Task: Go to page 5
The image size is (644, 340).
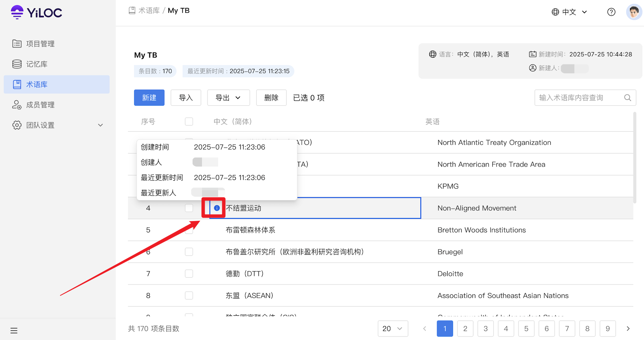Action: 526,329
